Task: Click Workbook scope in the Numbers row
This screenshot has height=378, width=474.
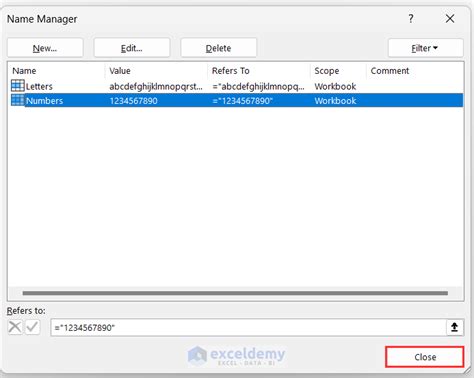Action: [x=335, y=101]
